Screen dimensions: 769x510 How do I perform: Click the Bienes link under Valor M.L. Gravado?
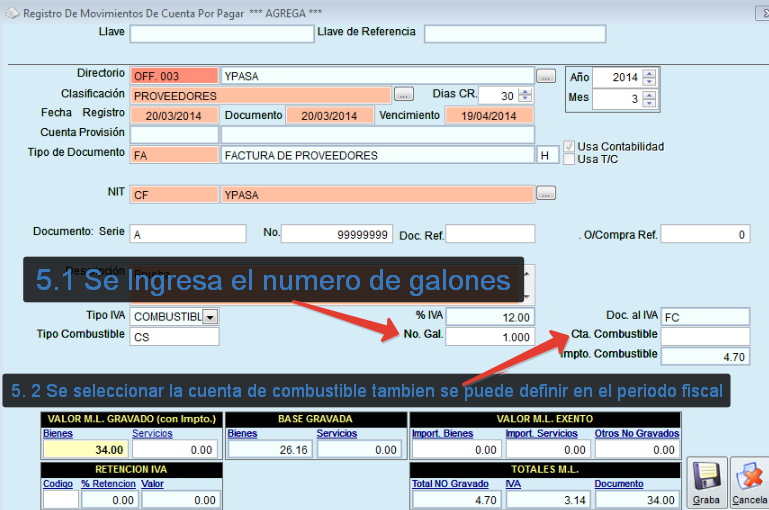pyautogui.click(x=57, y=434)
